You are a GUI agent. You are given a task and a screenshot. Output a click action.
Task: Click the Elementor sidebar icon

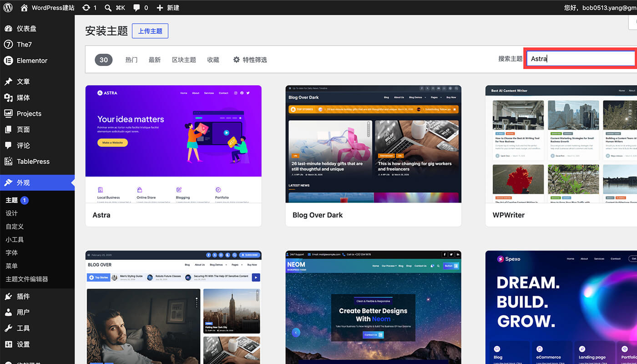8,61
